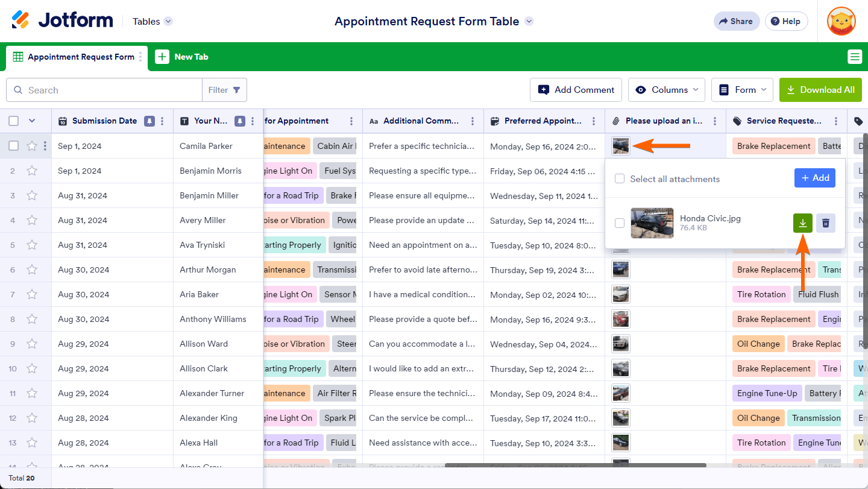The image size is (868, 489).
Task: Expand the row selection chevron in header
Action: tap(32, 121)
